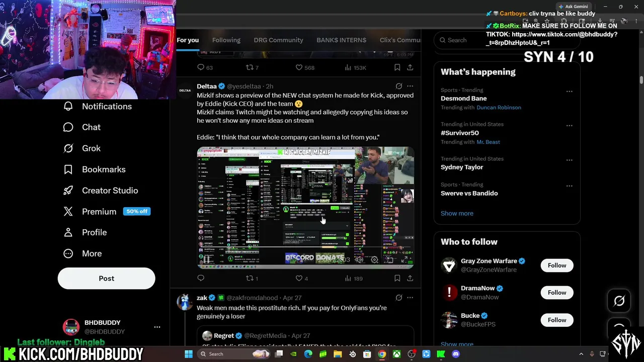644x362 pixels.
Task: Expand Mizkif video to fullscreen
Action: [x=405, y=259]
